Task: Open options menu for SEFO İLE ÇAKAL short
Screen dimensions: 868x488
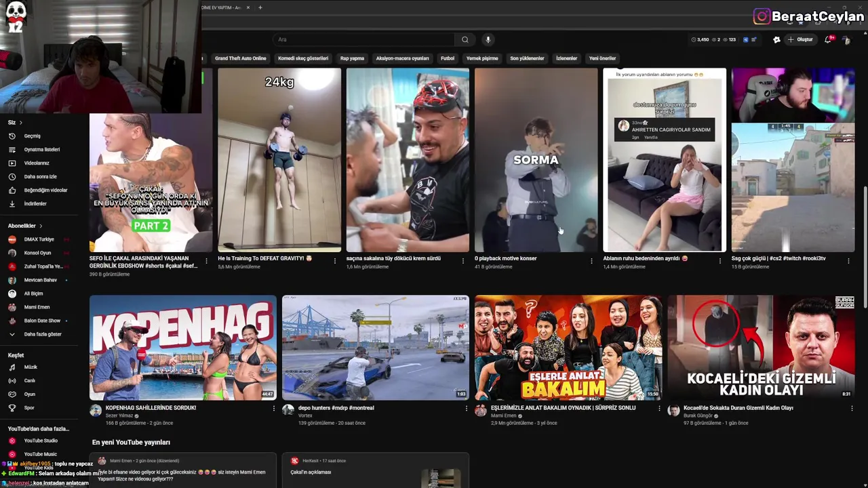Action: 207,261
